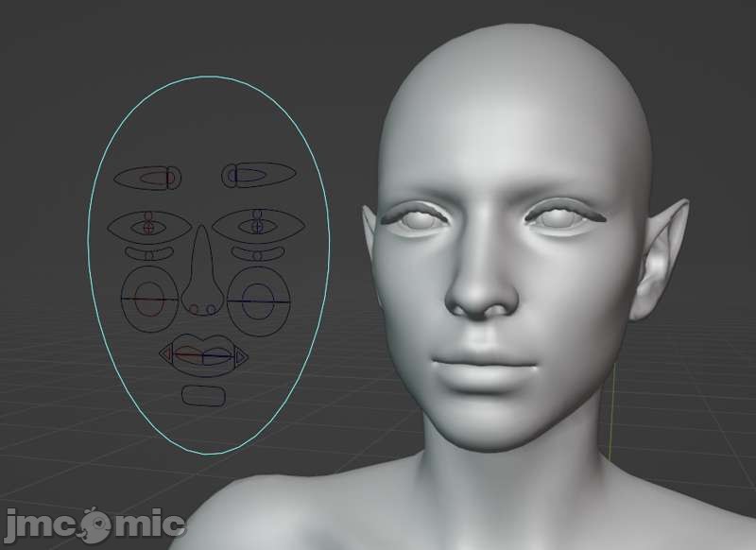756x550 pixels.
Task: Select the round cheek control on the screen-left
Action: [x=149, y=300]
